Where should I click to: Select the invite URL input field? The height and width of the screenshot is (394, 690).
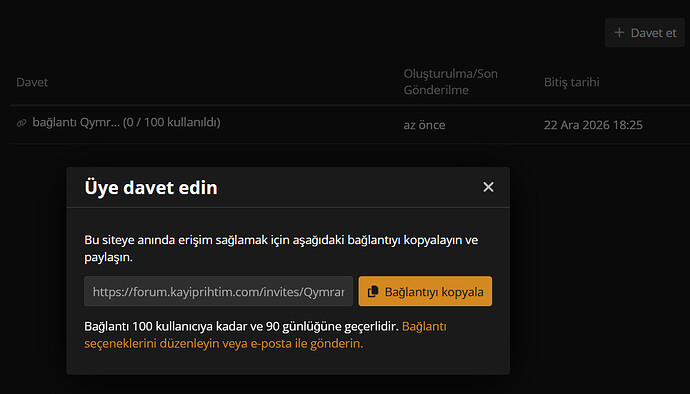pyautogui.click(x=218, y=291)
